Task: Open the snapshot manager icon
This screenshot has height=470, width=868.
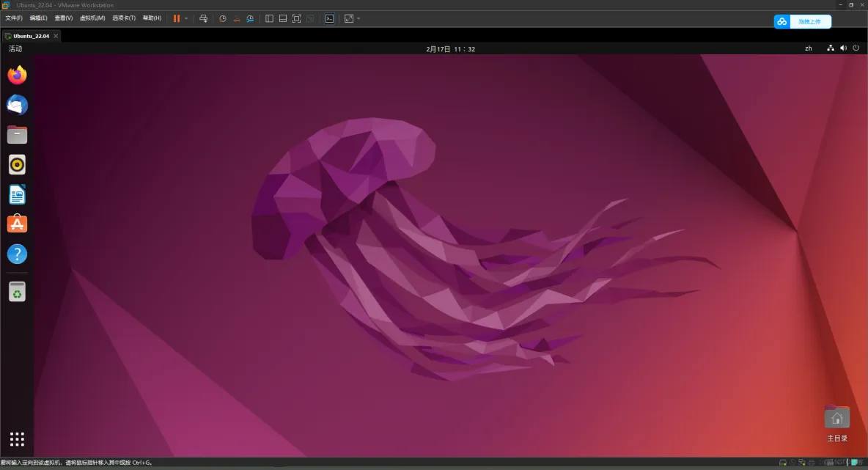Action: tap(250, 18)
